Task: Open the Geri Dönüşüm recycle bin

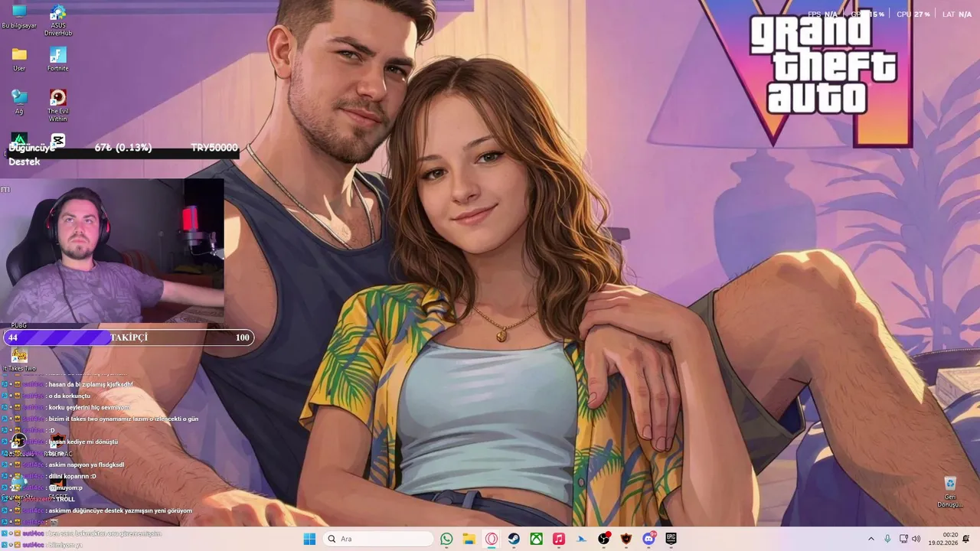Action: pyautogui.click(x=950, y=491)
